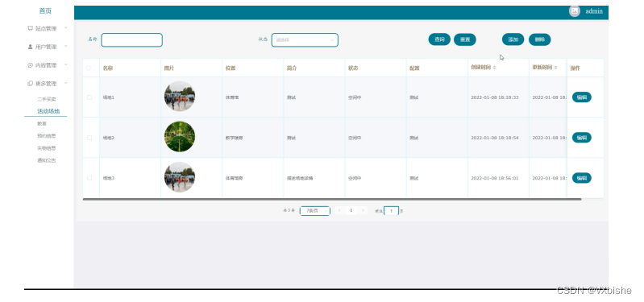
Task: Check the checkbox for row 场地2
Action: click(89, 138)
